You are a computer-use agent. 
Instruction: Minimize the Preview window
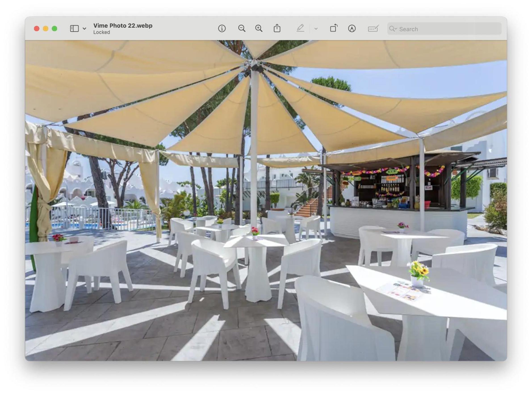tap(46, 29)
